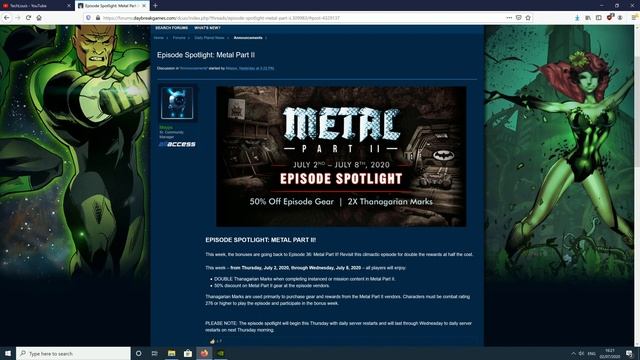Screen dimensions: 640x360
Task: Open SEARCH FORUMS menu
Action: pyautogui.click(x=171, y=28)
